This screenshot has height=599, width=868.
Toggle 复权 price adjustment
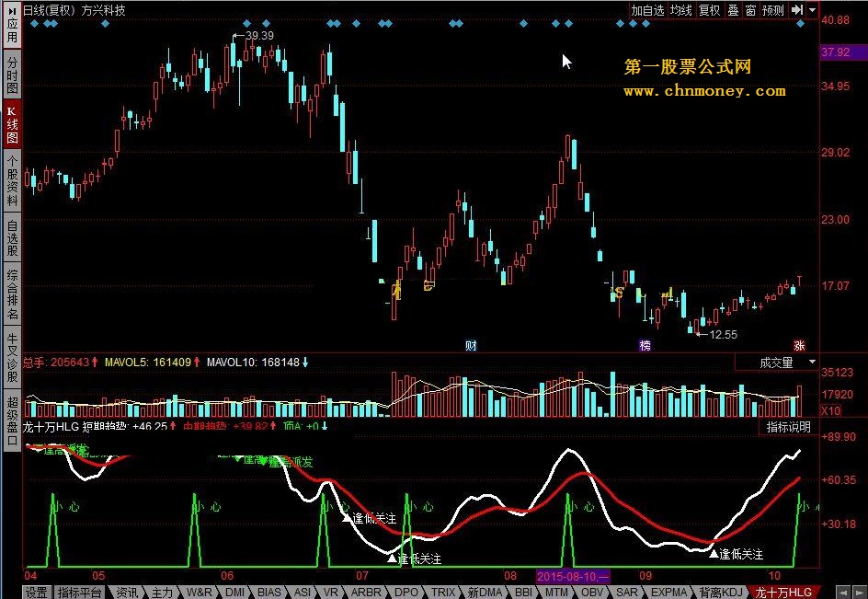coord(709,10)
